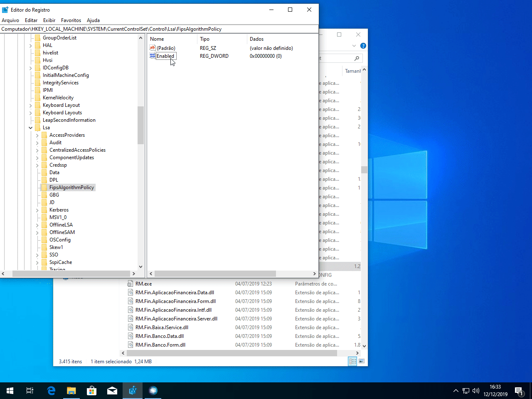Expand the HAL registry key
The height and width of the screenshot is (399, 532).
pos(31,45)
